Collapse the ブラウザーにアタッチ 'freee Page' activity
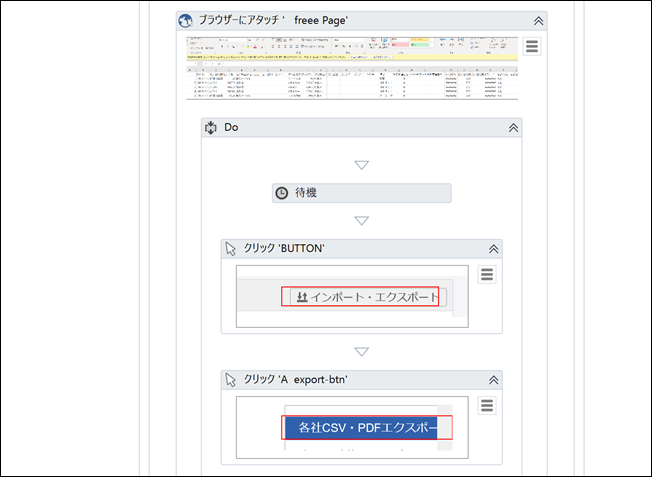The width and height of the screenshot is (652, 477). point(538,21)
